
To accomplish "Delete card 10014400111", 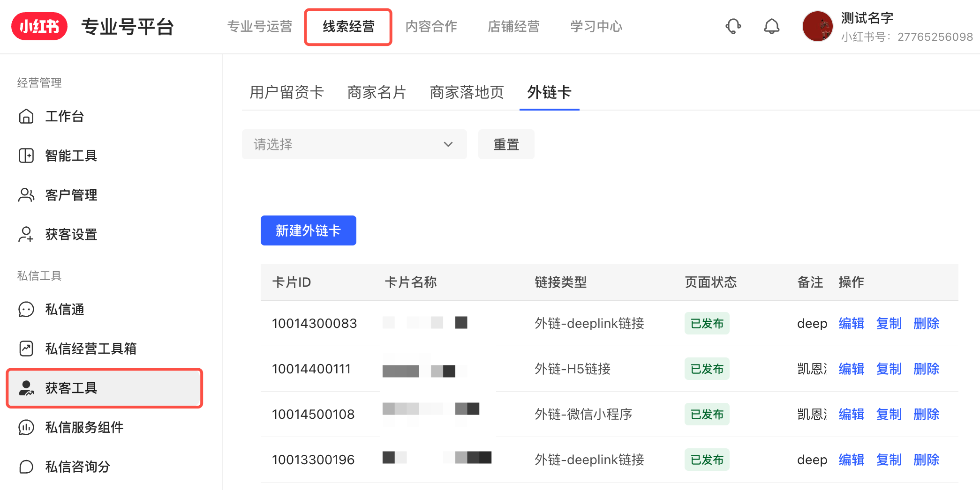I will point(927,369).
